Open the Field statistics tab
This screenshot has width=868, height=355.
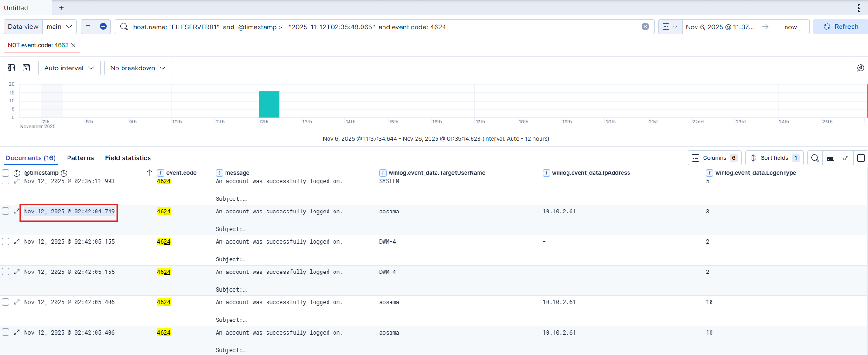[x=128, y=158]
